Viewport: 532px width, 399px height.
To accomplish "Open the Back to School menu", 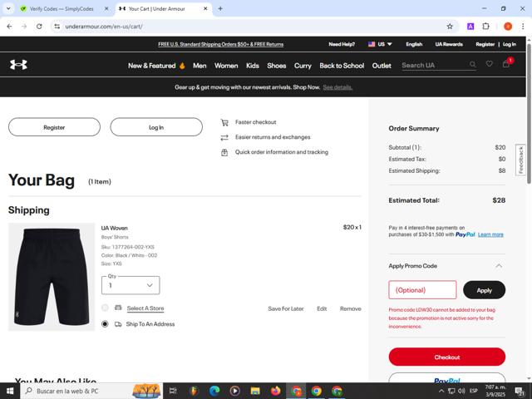I will tap(342, 66).
